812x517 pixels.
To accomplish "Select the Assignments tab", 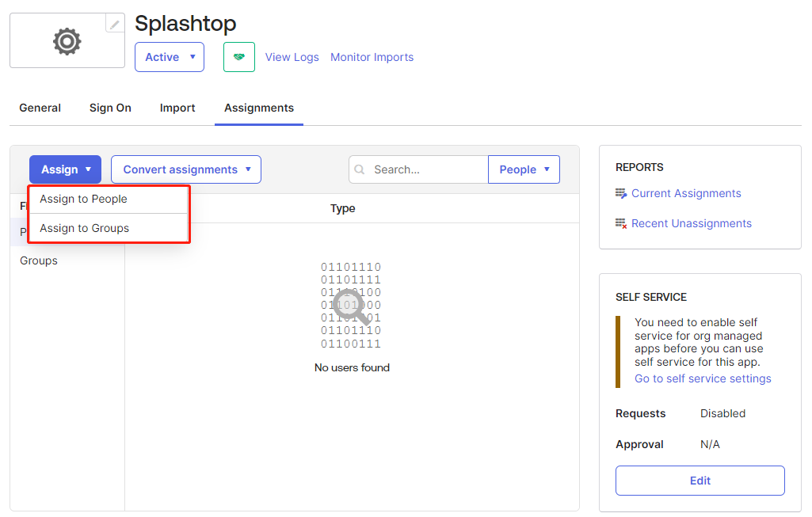I will coord(259,108).
